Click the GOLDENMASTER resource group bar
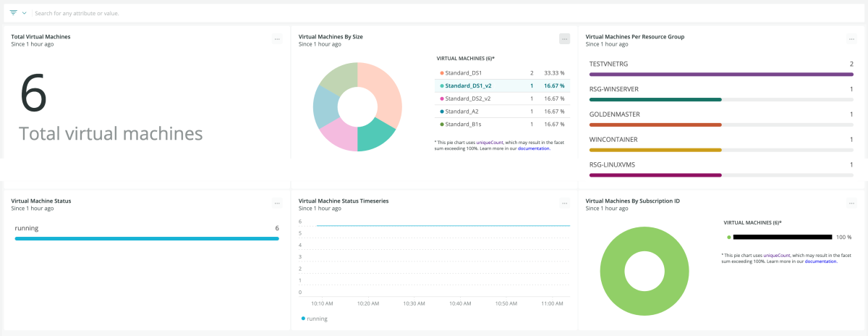 coord(655,125)
